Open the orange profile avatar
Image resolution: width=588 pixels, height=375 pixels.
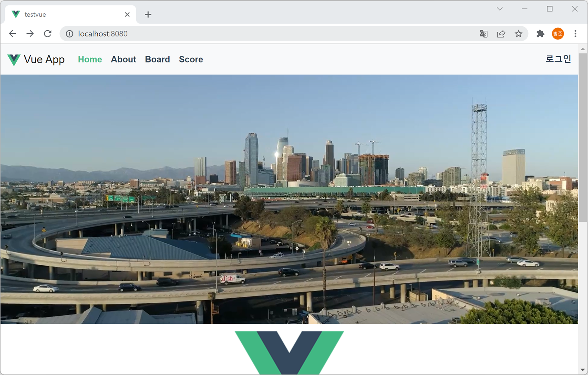coord(558,34)
